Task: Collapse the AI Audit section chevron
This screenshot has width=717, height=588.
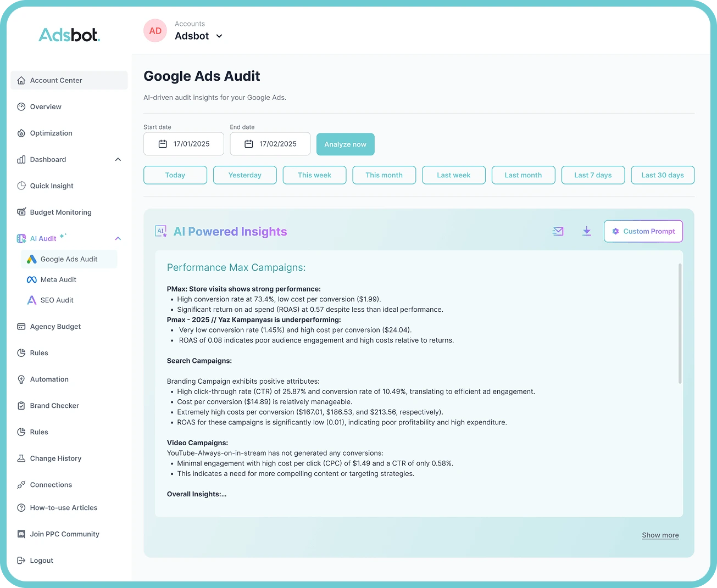Action: (x=118, y=238)
